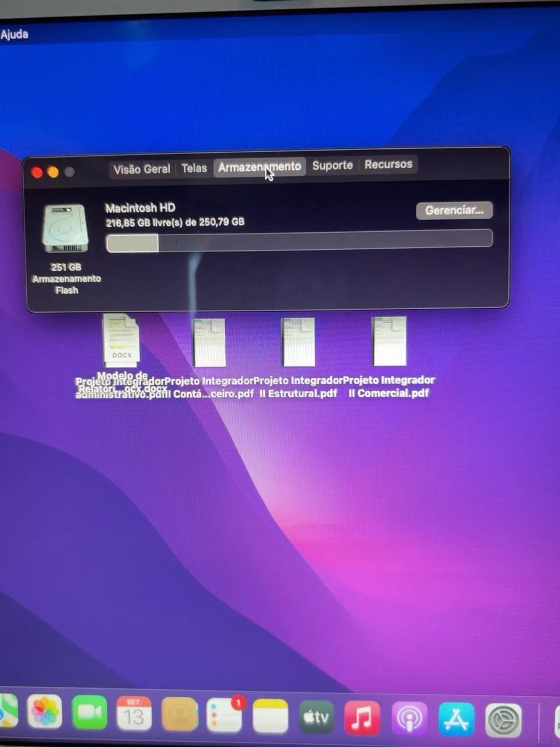
Task: Click the Macintosh HD disk drive icon
Action: click(65, 228)
